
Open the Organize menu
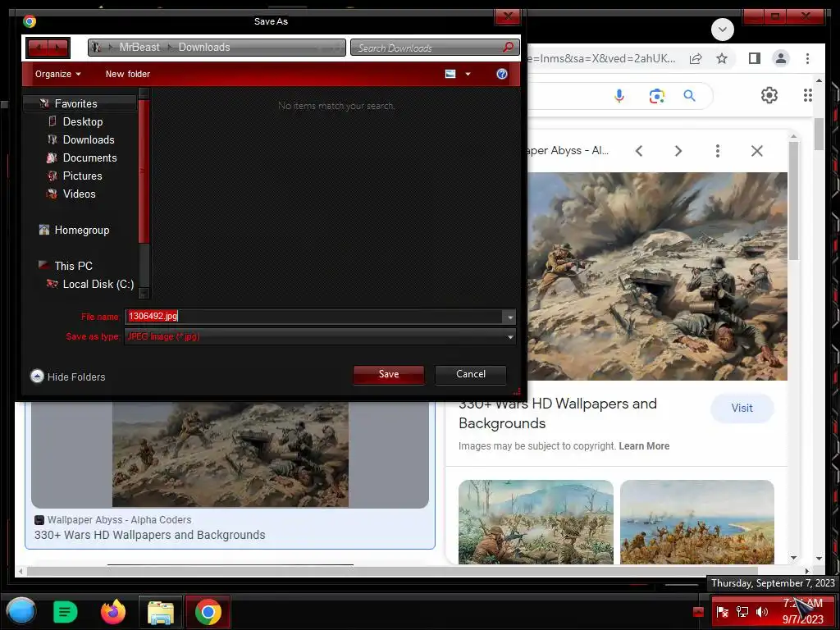point(58,74)
